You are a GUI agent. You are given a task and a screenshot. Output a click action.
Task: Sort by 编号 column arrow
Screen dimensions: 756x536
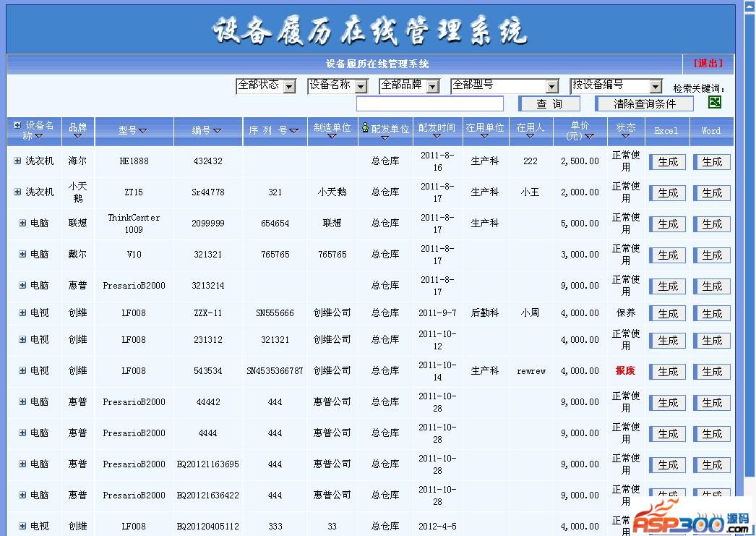pos(217,131)
